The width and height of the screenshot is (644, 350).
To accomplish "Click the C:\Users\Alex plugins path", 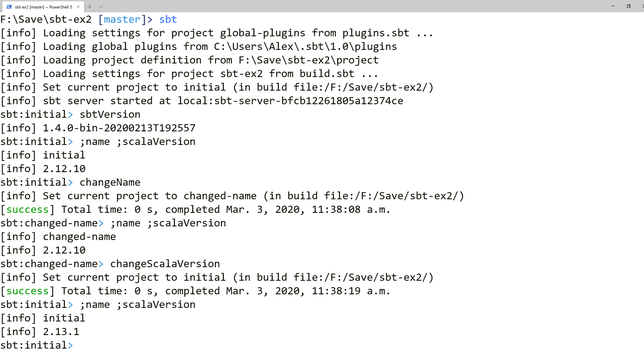I will pyautogui.click(x=305, y=46).
